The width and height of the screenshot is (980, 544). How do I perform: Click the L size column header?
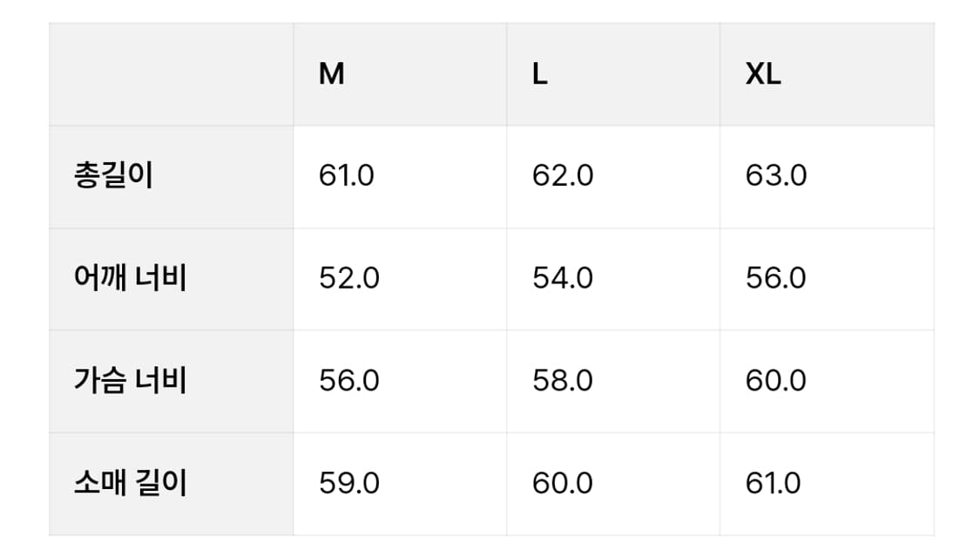613,74
